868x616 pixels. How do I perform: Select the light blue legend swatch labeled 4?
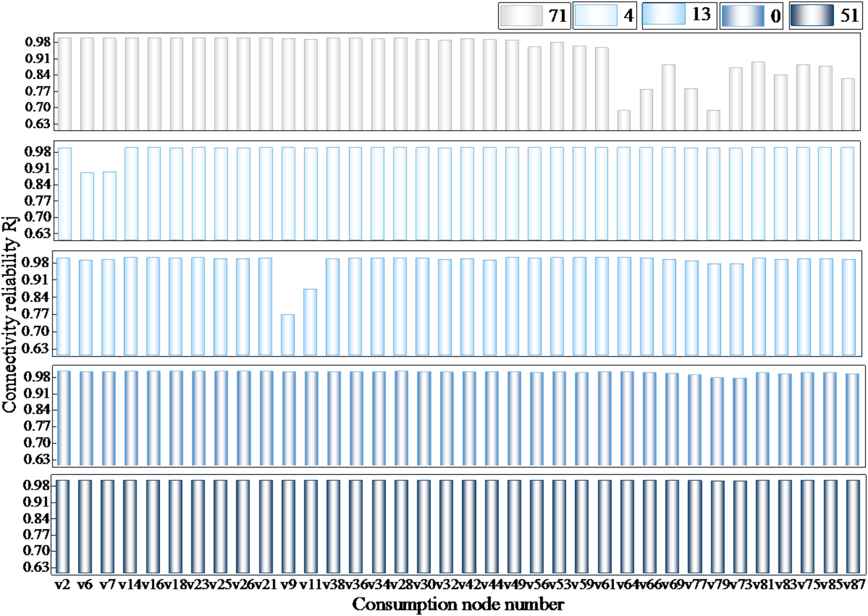point(596,16)
